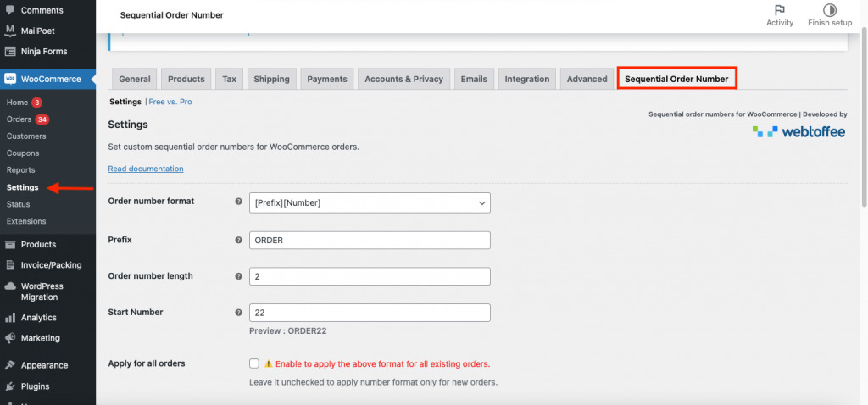This screenshot has width=868, height=405.
Task: Switch to the Accounts & Privacy tab
Action: [404, 79]
